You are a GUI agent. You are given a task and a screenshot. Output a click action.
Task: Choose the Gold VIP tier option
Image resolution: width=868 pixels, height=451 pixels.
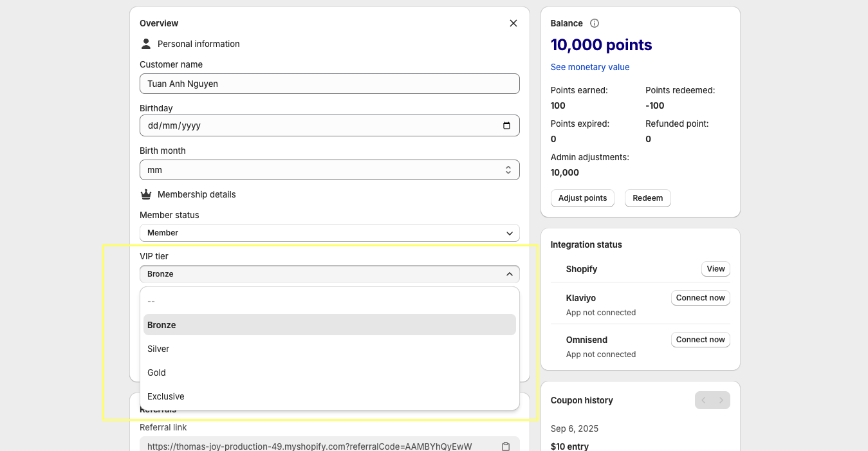(x=156, y=373)
